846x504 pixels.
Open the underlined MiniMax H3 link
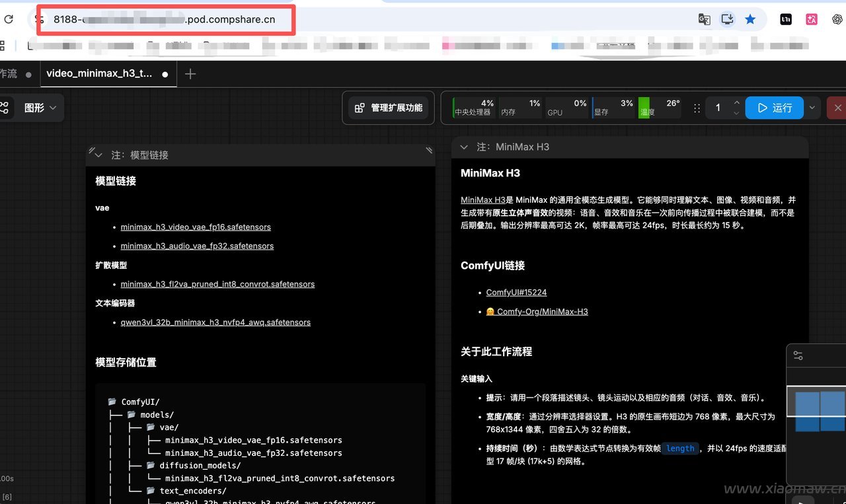[x=483, y=199]
